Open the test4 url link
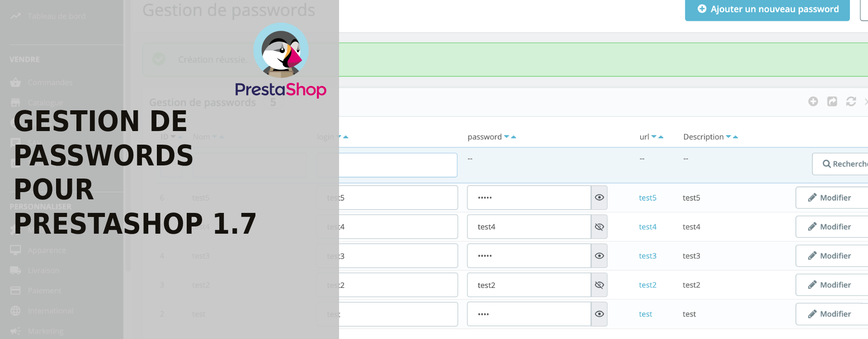868x339 pixels. coord(647,226)
